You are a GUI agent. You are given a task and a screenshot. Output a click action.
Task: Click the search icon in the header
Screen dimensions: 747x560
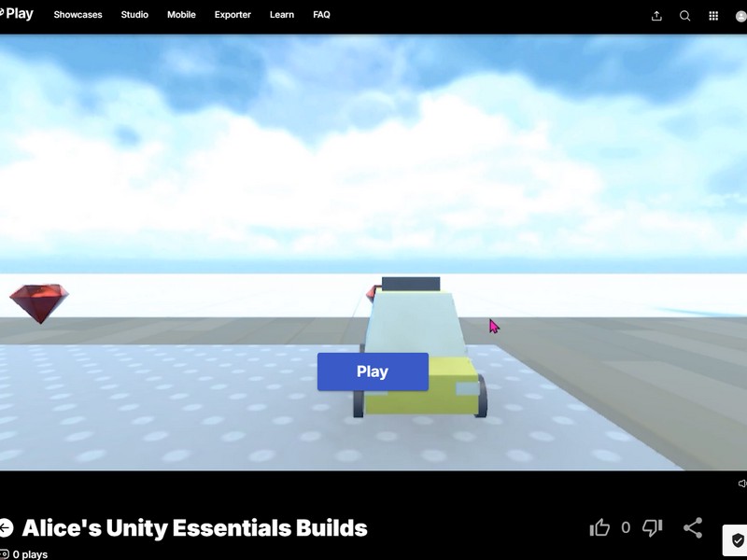(x=684, y=15)
